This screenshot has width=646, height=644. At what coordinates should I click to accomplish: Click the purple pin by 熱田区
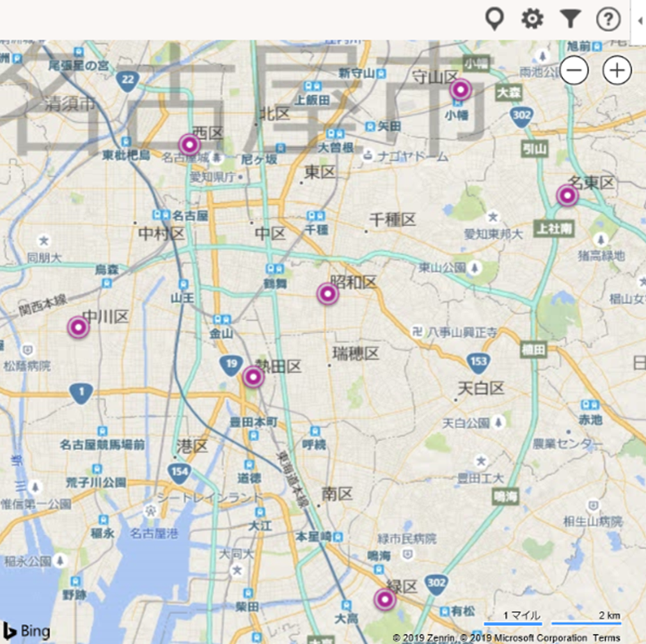coord(253,377)
